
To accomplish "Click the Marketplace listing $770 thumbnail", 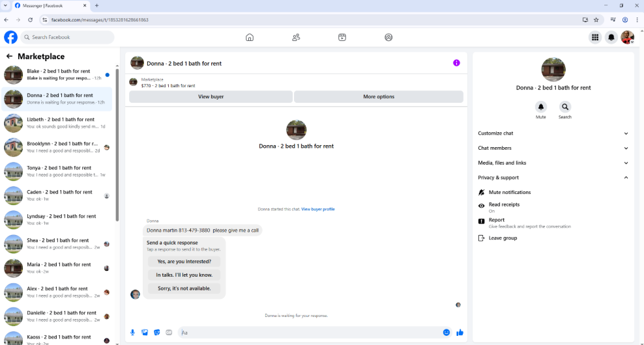I will (x=133, y=82).
